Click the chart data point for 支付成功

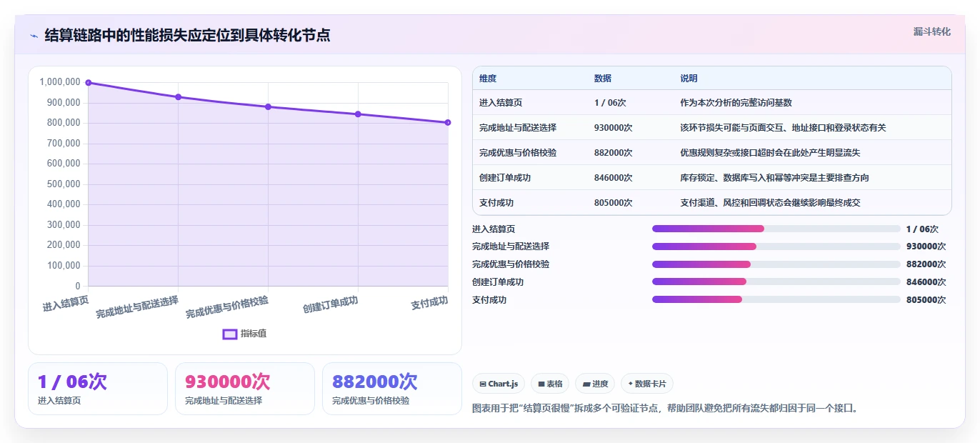click(x=448, y=122)
